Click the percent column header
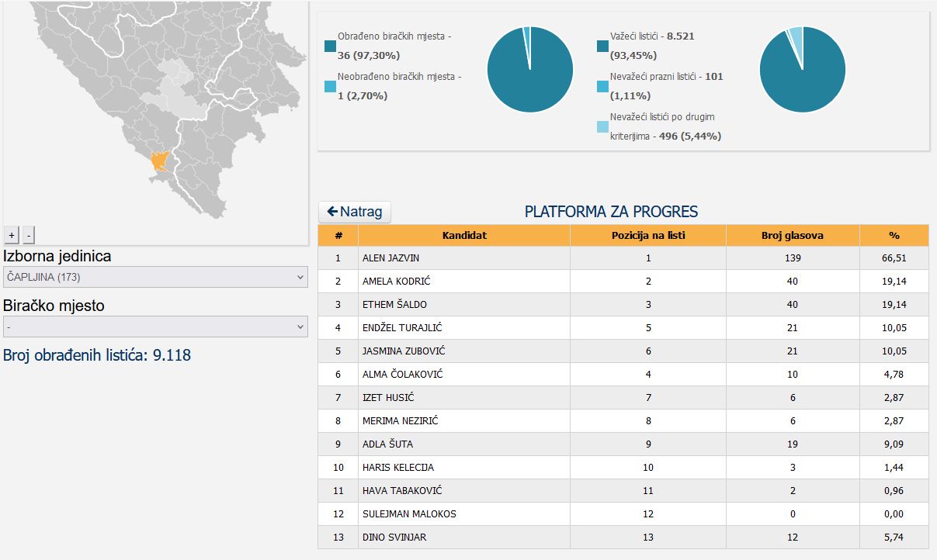937x560 pixels. pyautogui.click(x=894, y=235)
